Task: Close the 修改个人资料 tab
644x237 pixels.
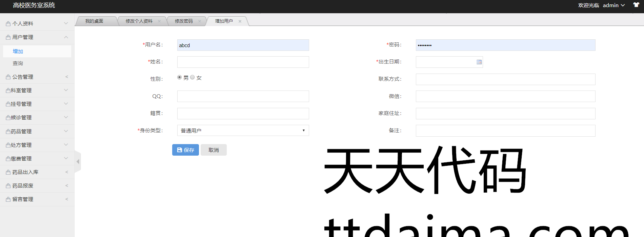Action: tap(159, 21)
